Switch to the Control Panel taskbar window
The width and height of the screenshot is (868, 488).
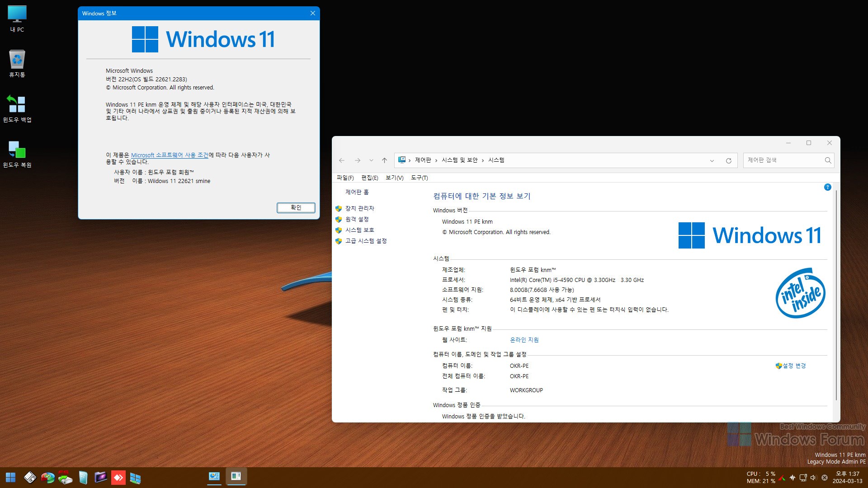click(214, 476)
